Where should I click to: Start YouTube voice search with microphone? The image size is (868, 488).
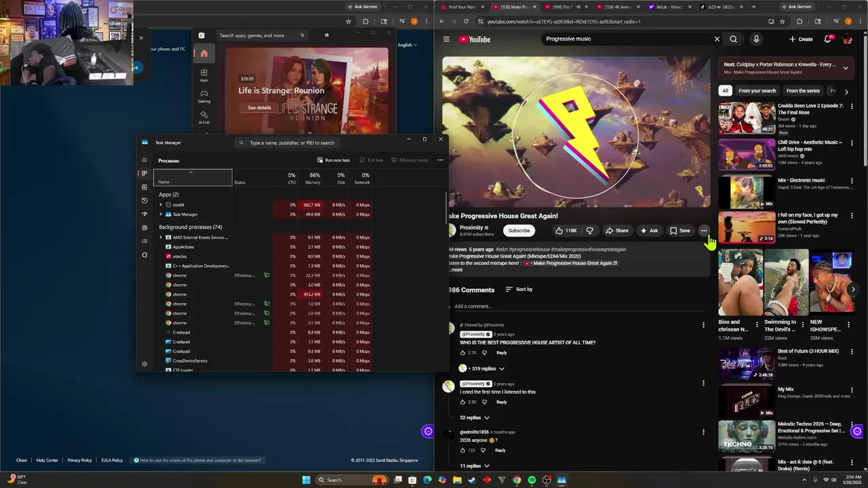click(756, 39)
